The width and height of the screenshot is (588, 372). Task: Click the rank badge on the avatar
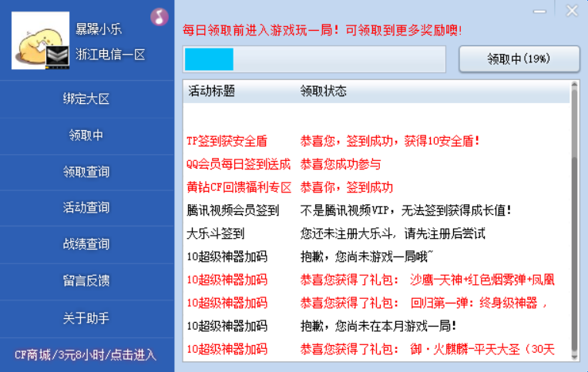[x=57, y=57]
